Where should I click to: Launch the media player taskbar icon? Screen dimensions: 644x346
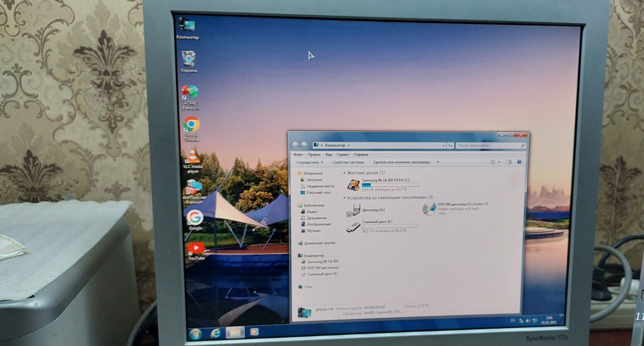pos(254,332)
